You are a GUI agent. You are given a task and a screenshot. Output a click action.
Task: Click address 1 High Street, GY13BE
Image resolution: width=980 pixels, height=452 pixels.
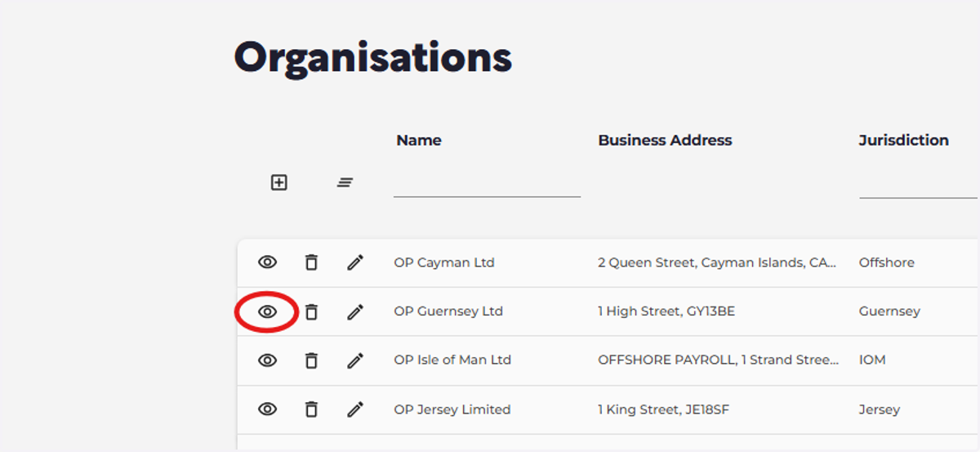click(x=666, y=311)
